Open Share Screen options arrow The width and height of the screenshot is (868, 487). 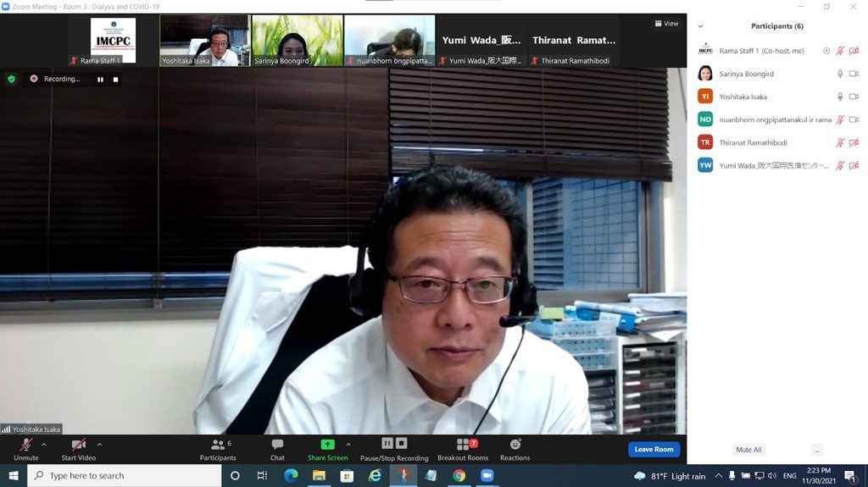[x=348, y=445]
